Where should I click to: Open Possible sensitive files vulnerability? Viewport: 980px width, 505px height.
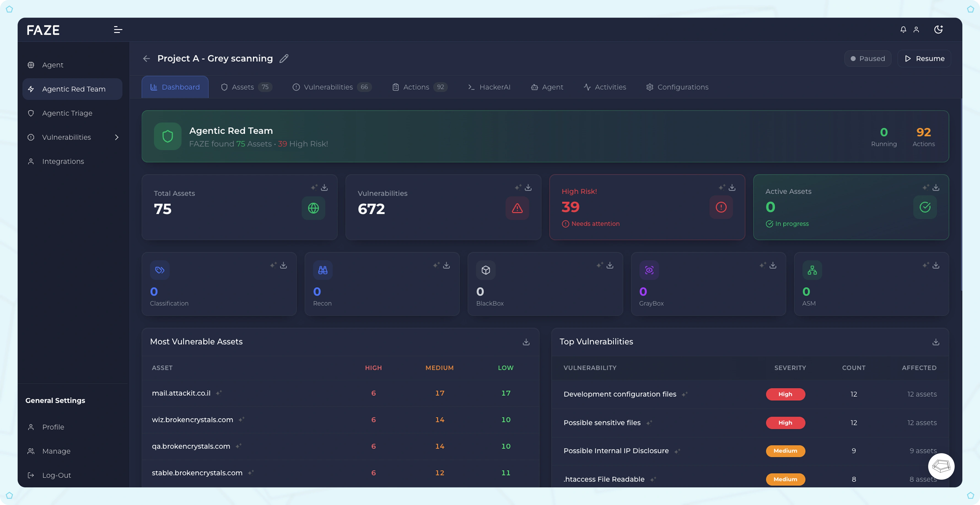pyautogui.click(x=602, y=423)
